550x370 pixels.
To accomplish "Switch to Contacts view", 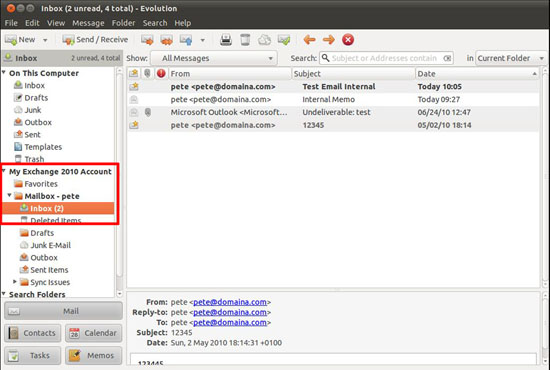I will click(x=33, y=333).
